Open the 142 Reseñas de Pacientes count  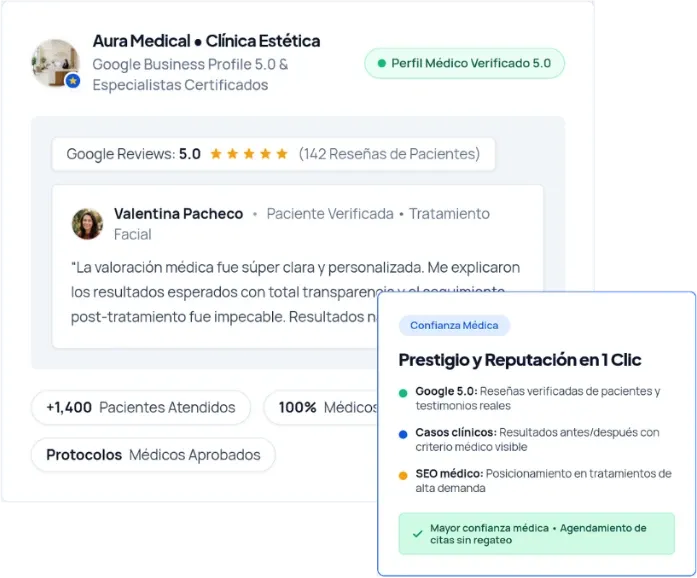(x=389, y=154)
